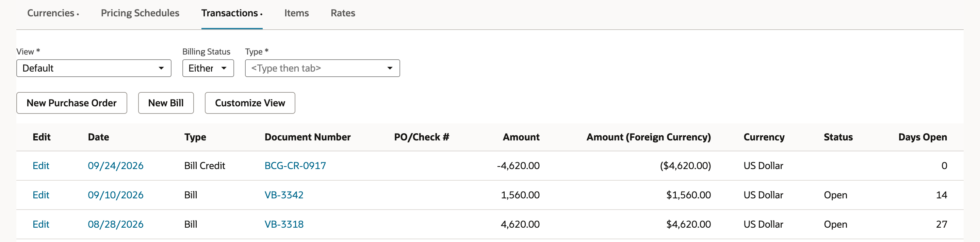This screenshot has width=980, height=242.
Task: Switch to the Pricing Schedules tab
Action: pos(140,13)
